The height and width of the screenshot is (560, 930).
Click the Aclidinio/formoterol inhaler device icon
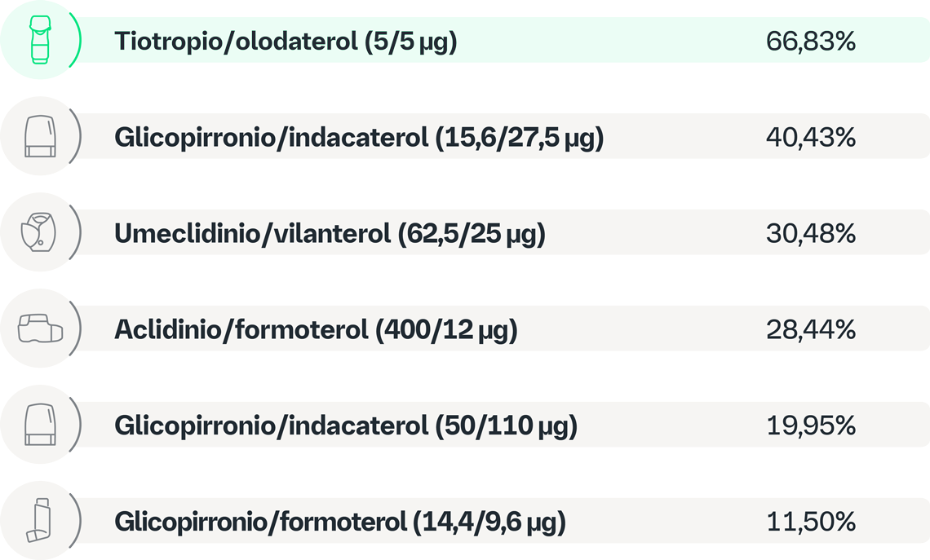tap(39, 329)
